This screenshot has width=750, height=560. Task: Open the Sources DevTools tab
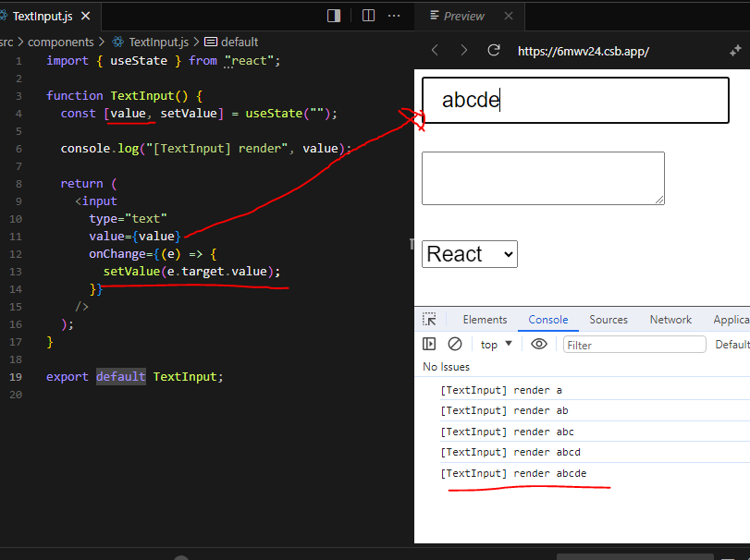pos(608,320)
